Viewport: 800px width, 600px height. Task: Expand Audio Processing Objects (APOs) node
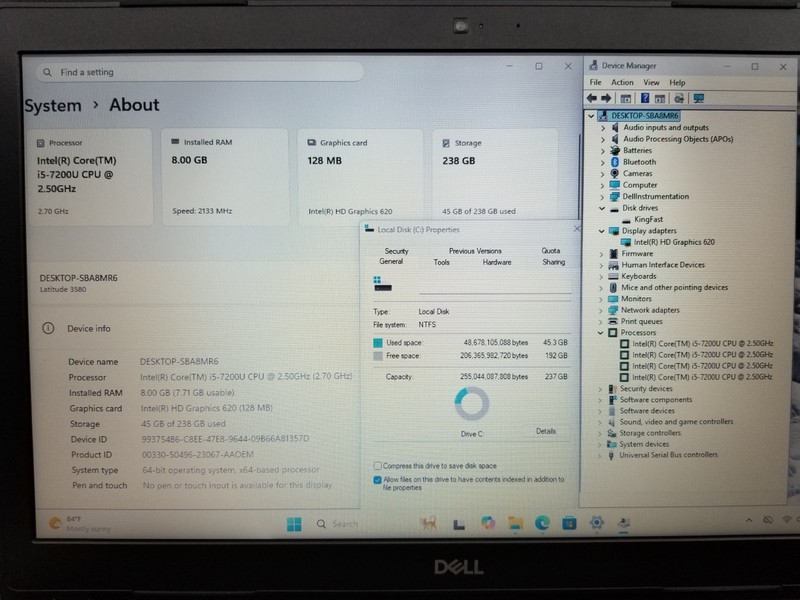click(x=603, y=139)
